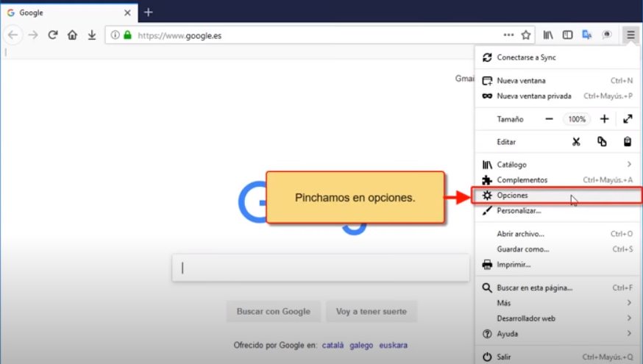643x364 pixels.
Task: Expand the Ayuda submenu
Action: point(558,334)
